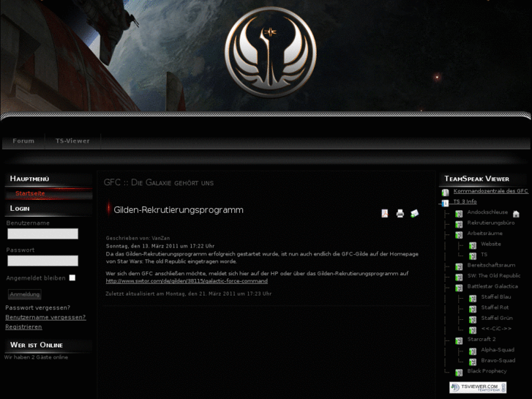Viewport: 532px width, 399px height.
Task: Click the channel icon next to Staffel Blau
Action: (472, 298)
